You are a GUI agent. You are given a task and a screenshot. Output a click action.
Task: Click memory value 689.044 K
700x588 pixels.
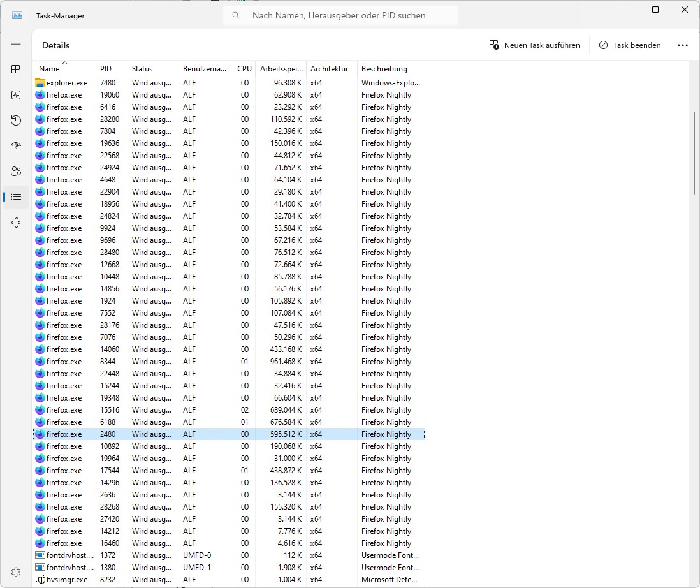286,410
